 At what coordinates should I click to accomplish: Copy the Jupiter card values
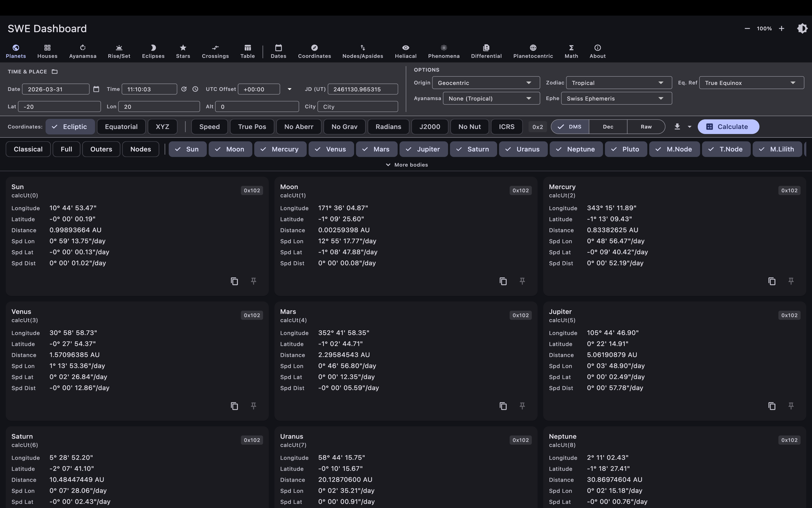click(x=772, y=406)
